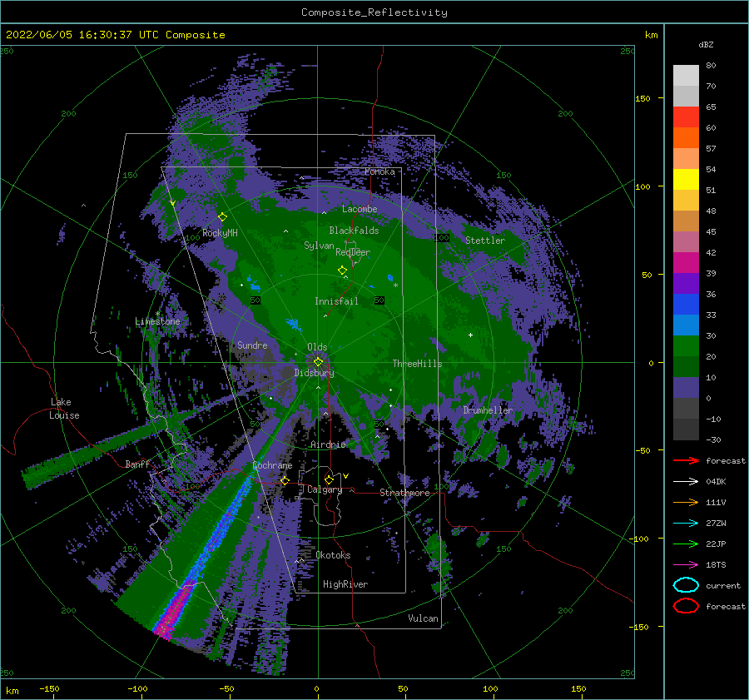Click the yellow diamond marker below RedDeer
Screen dimensions: 749x700
(342, 271)
